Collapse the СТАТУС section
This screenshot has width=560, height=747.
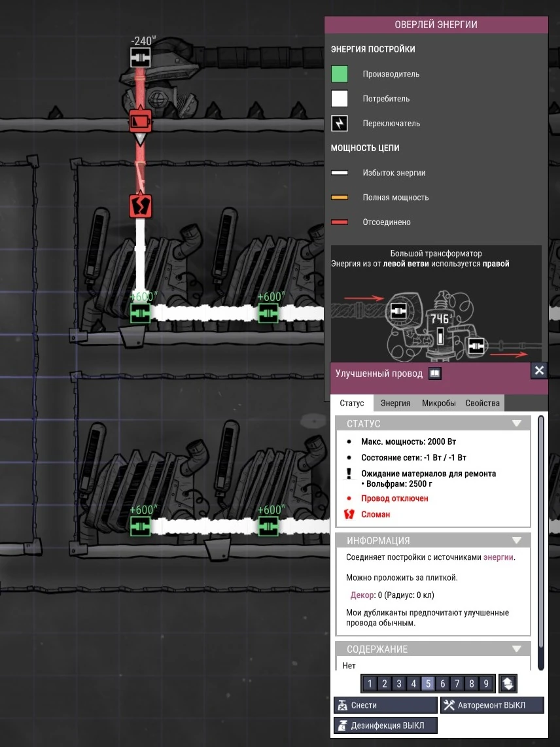517,423
